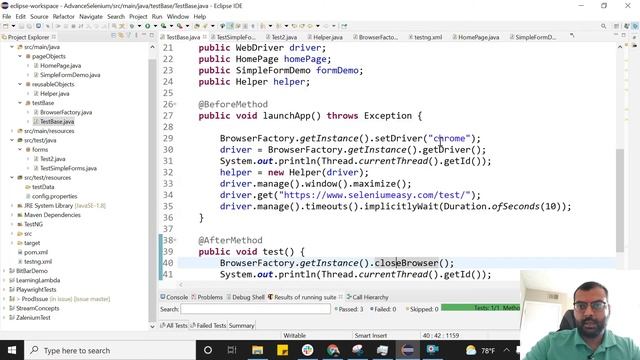The width and height of the screenshot is (640, 360).
Task: Open Task View from the taskbar
Action: 232,350
